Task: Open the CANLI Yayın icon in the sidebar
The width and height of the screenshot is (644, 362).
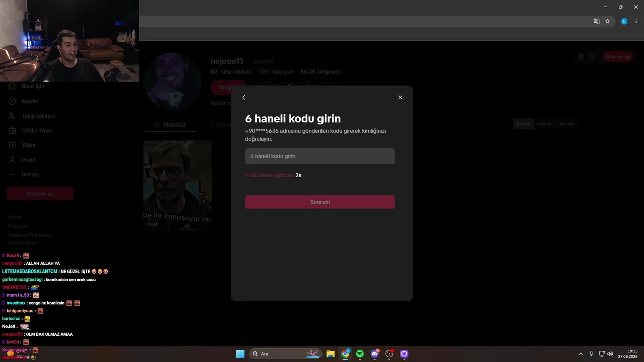Action: [x=12, y=130]
